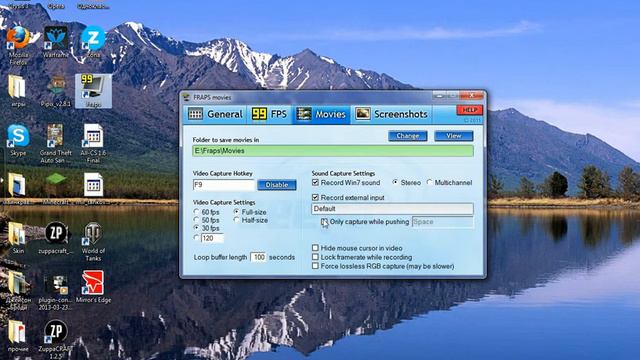Enable Lock framerate while recording

(x=315, y=257)
